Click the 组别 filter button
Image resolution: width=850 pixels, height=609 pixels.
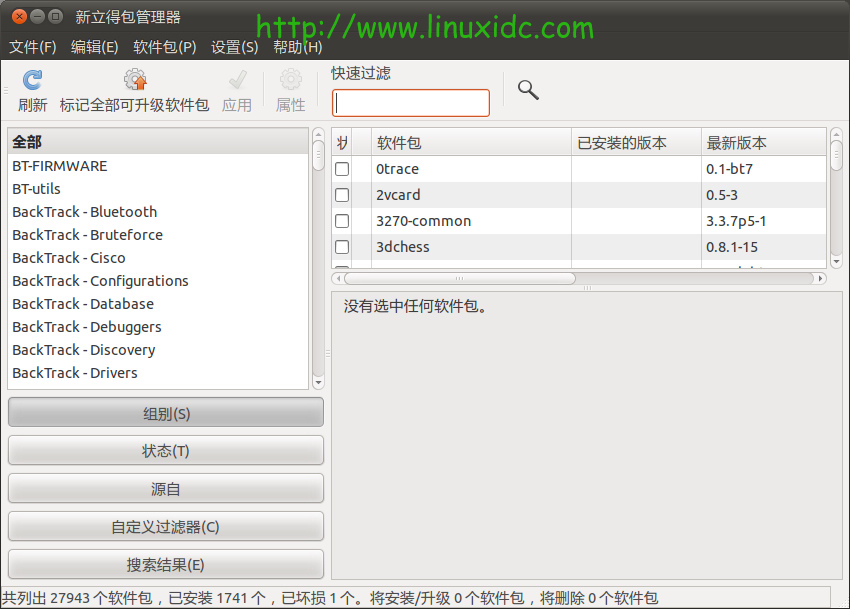click(x=166, y=412)
